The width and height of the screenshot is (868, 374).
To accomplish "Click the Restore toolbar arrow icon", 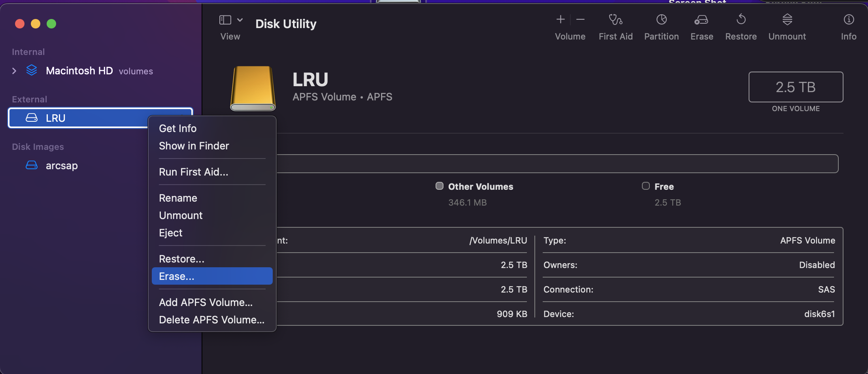I will point(741,19).
